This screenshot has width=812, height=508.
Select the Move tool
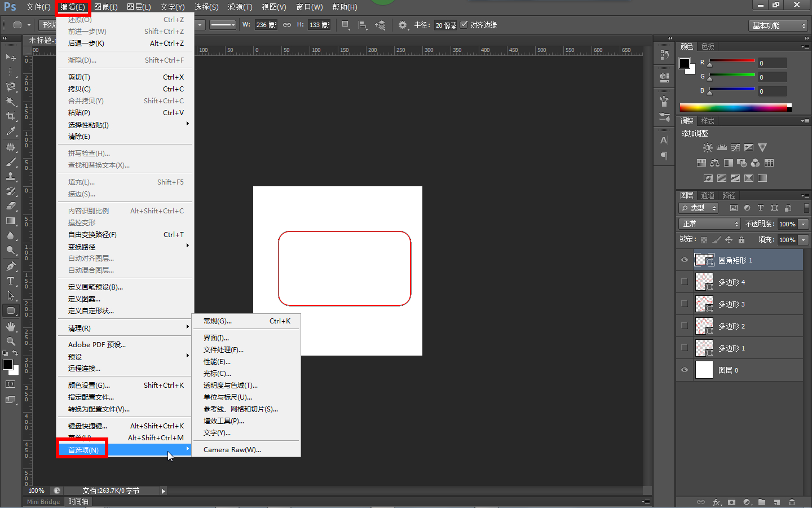pos(11,57)
